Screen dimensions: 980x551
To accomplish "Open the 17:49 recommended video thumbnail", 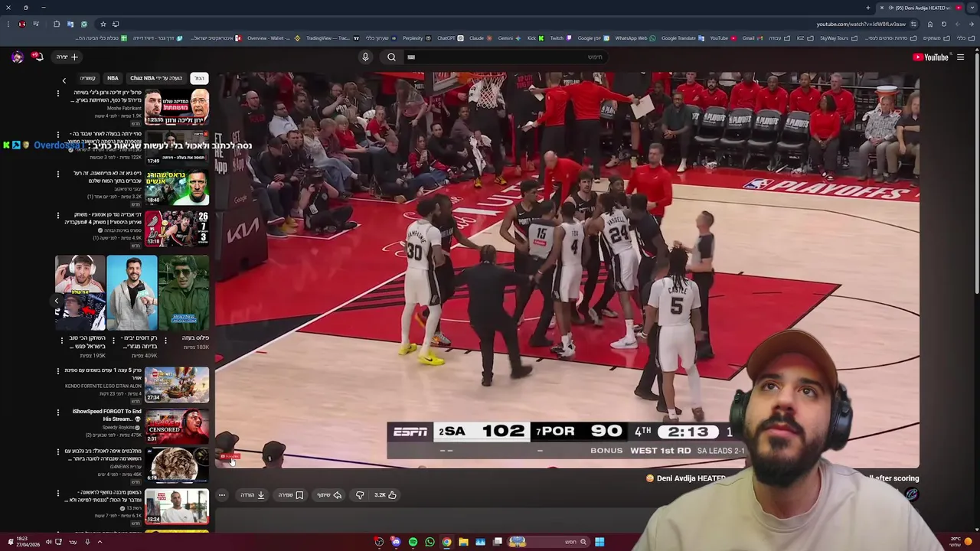I will point(177,147).
